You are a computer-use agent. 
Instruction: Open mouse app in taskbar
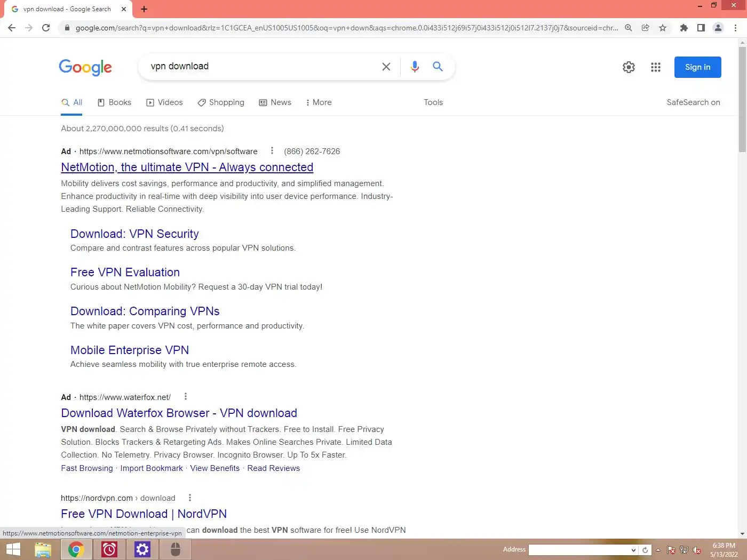176,549
